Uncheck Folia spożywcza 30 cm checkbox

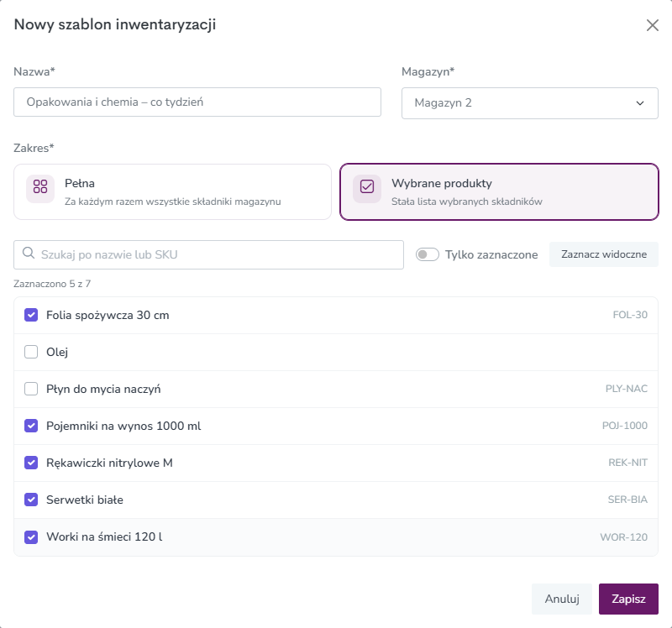coord(31,315)
